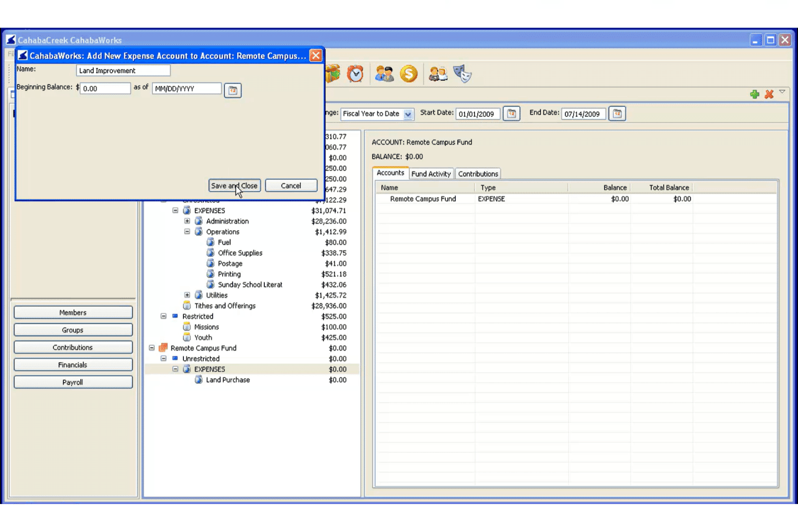This screenshot has height=532, width=798.
Task: Click the jar icon beside Land Purchase
Action: (198, 380)
